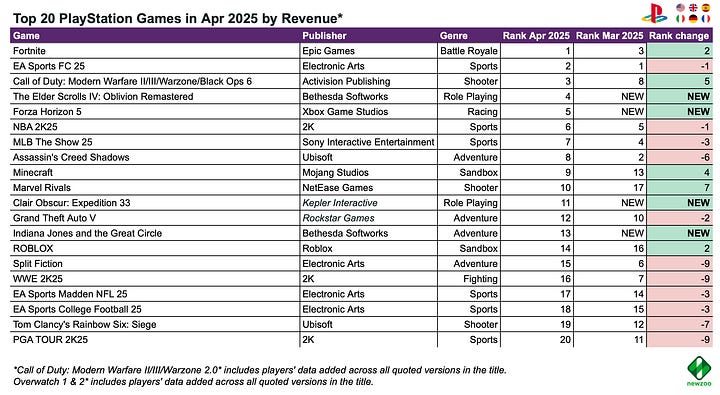This screenshot has height=395, width=720.
Task: Select the Minecraft game cell
Action: [155, 172]
